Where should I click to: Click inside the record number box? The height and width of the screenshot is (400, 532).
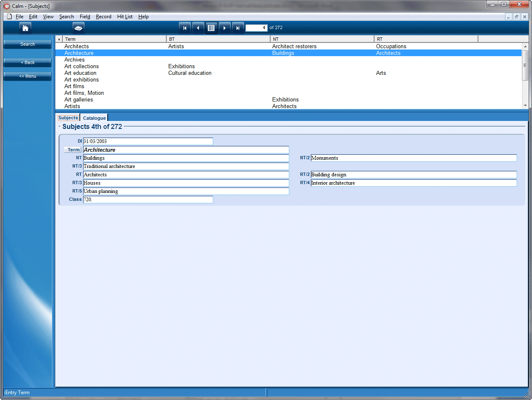click(256, 27)
